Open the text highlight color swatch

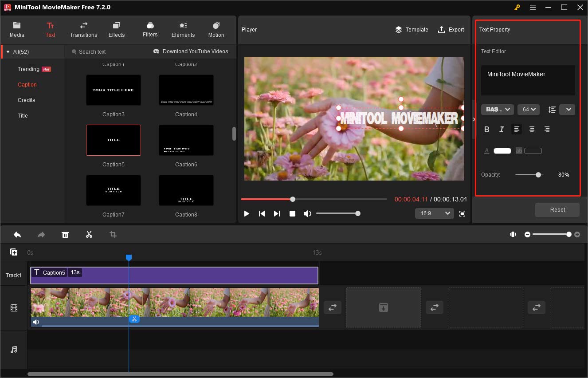click(533, 151)
